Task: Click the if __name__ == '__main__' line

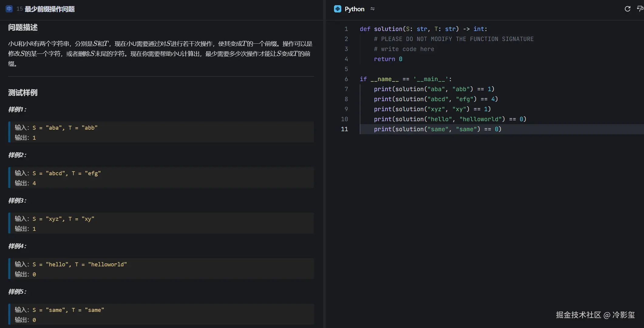Action: click(x=406, y=79)
